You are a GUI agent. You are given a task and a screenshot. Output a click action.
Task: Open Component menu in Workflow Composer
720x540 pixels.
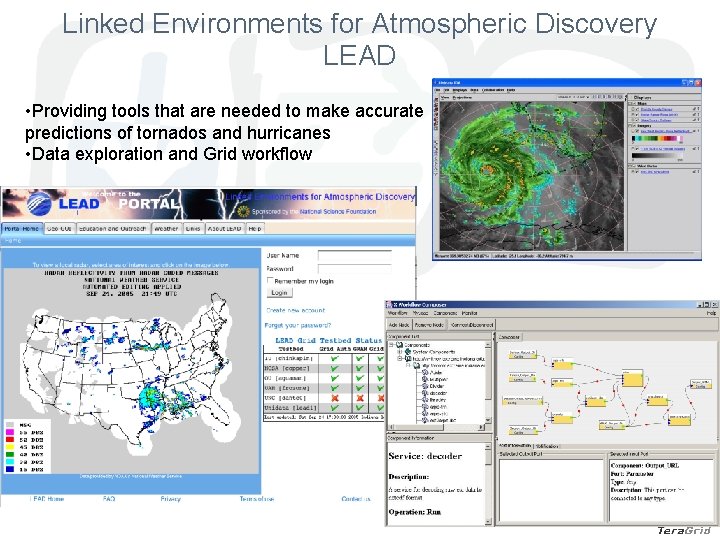pyautogui.click(x=445, y=313)
